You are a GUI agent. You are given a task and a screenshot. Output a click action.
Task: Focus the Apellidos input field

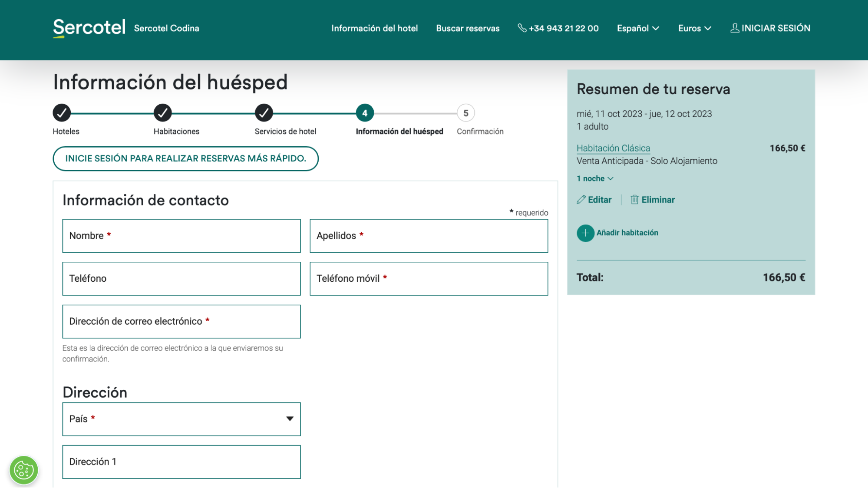coord(429,236)
